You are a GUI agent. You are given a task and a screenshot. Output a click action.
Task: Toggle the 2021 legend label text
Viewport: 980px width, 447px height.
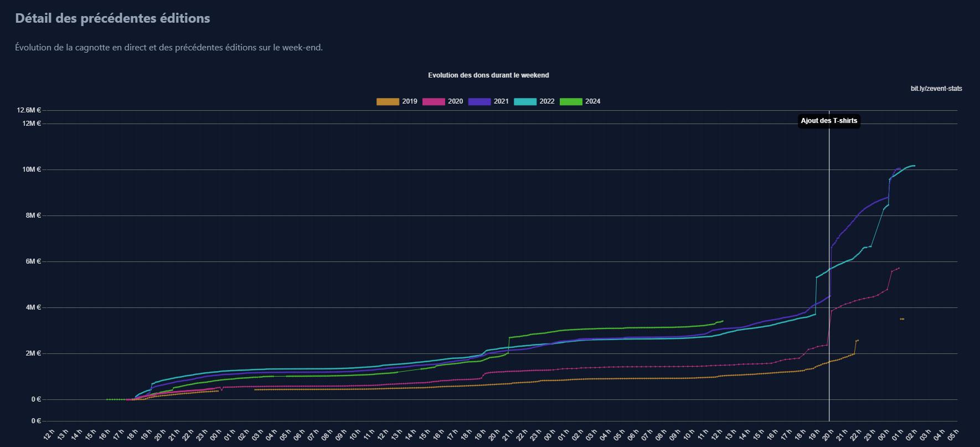point(501,101)
